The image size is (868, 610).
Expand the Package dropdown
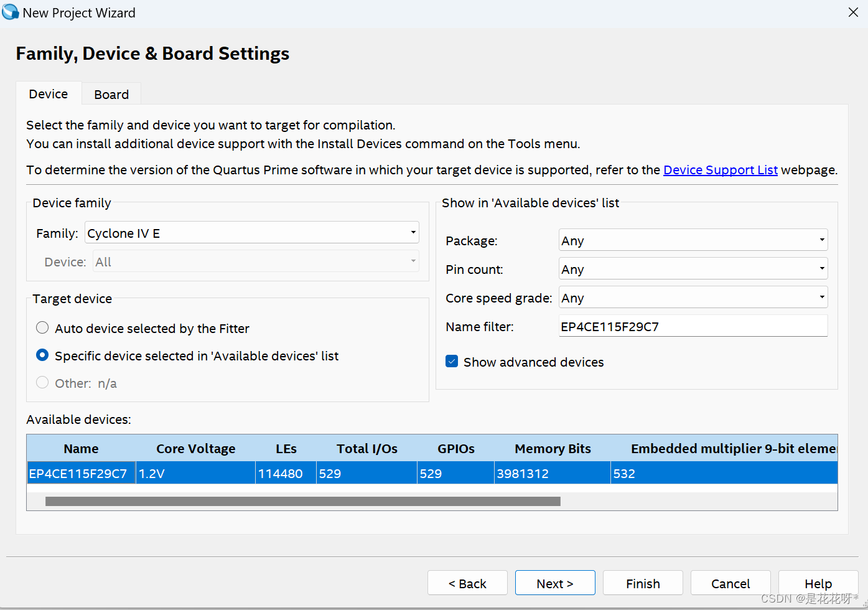tap(693, 240)
